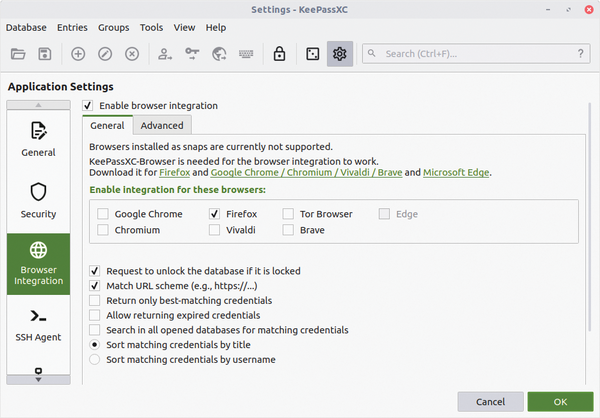
Task: Select Sort matching credentials by username
Action: [x=95, y=359]
